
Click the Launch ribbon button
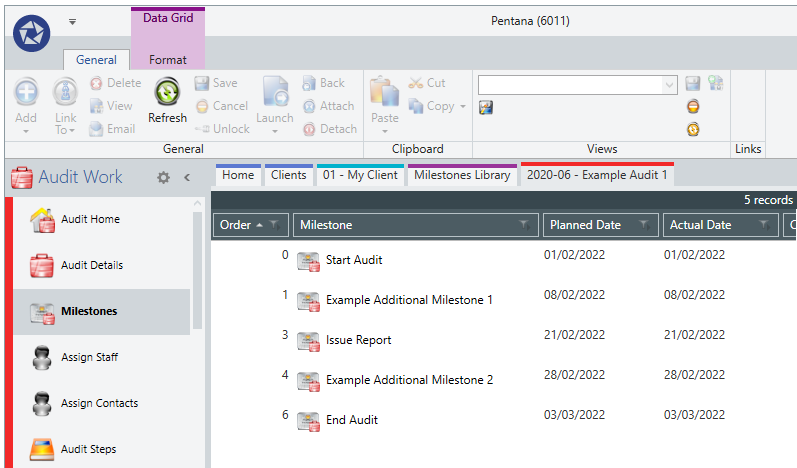274,101
